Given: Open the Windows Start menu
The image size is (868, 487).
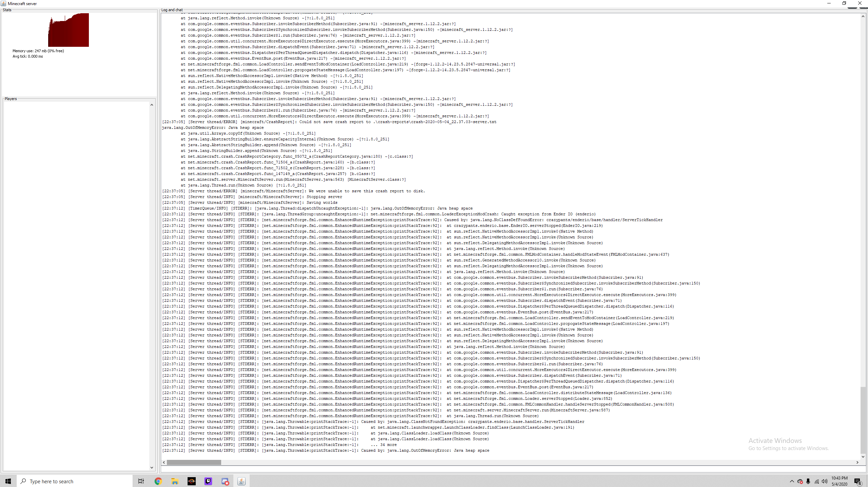Looking at the screenshot, I should click(x=8, y=481).
